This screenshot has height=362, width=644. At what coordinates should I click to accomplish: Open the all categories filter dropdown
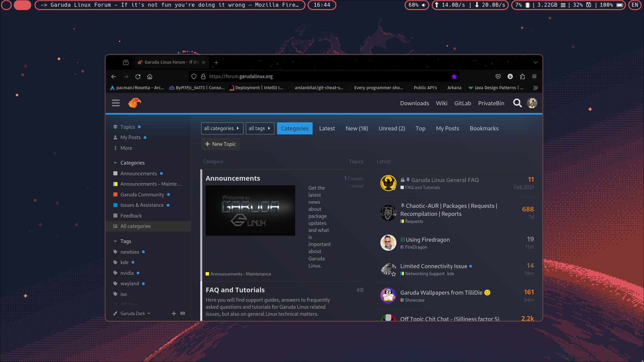point(222,128)
